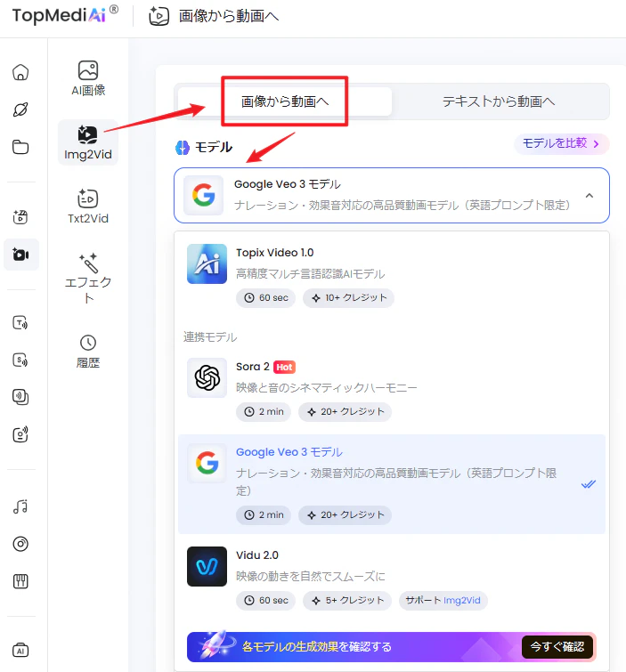
Task: Click the TopMediAi logo
Action: coord(65,15)
